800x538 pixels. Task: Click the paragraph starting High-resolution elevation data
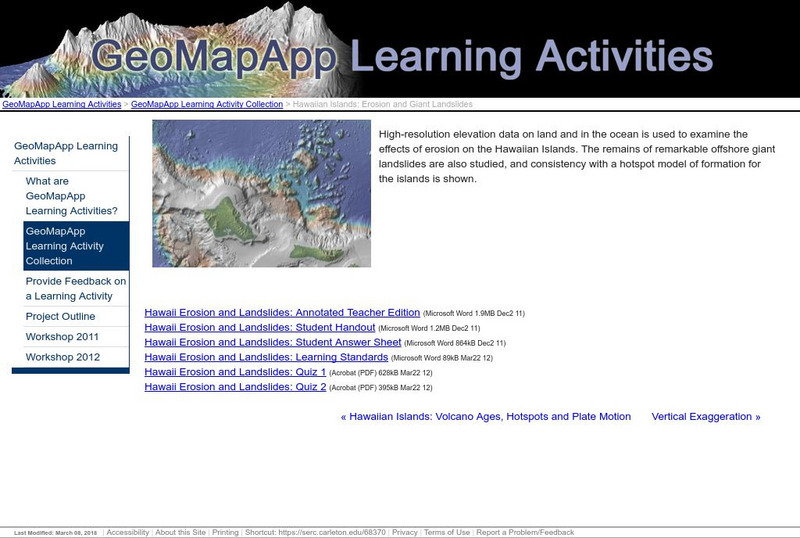[577, 157]
